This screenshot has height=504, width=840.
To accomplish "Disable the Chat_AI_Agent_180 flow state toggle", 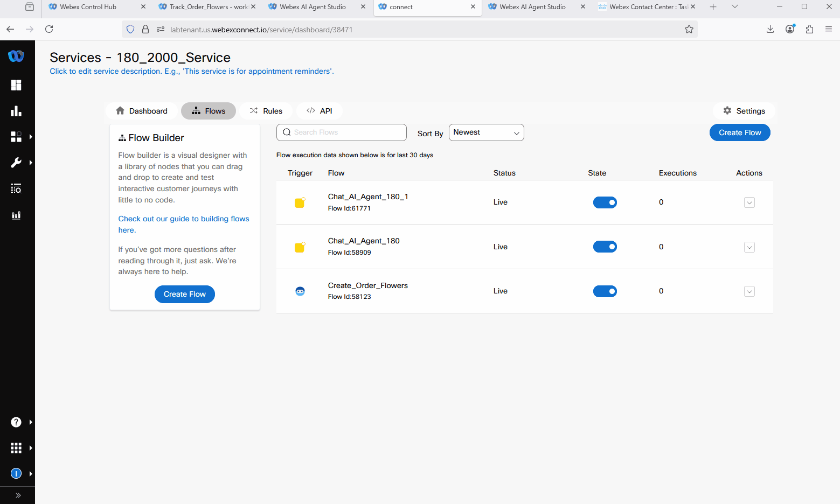I will [x=605, y=247].
